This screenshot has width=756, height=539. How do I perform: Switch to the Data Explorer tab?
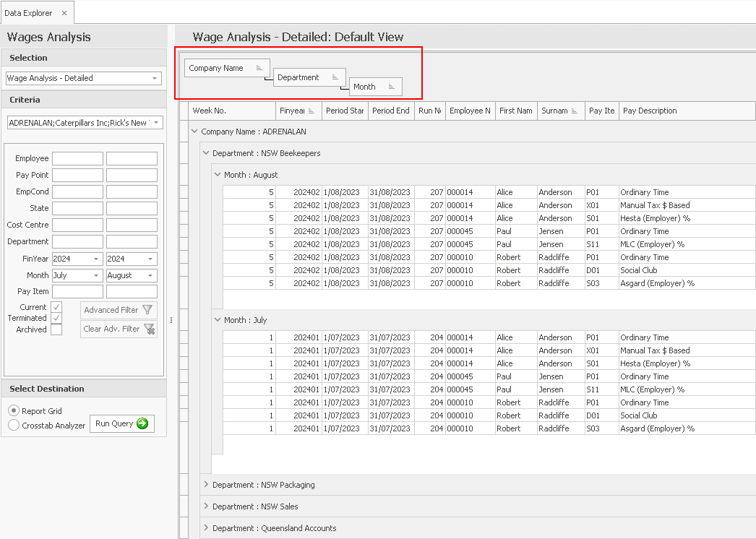[28, 13]
